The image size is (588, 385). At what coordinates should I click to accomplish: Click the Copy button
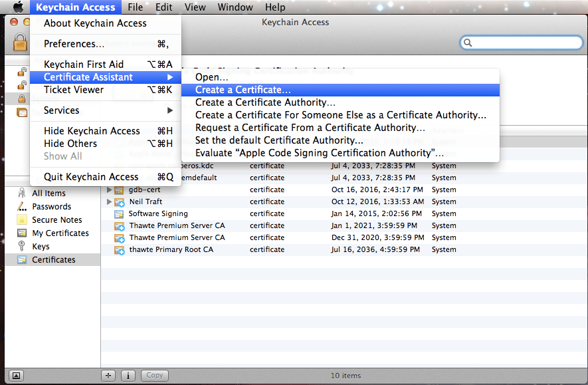(155, 375)
